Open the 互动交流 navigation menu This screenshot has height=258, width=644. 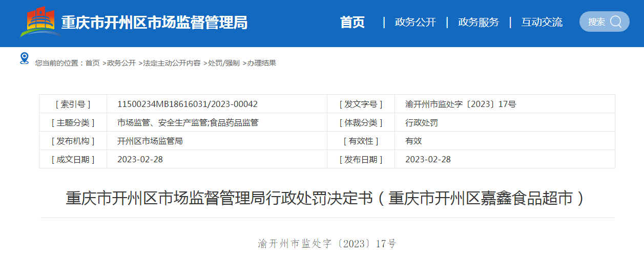coord(542,22)
